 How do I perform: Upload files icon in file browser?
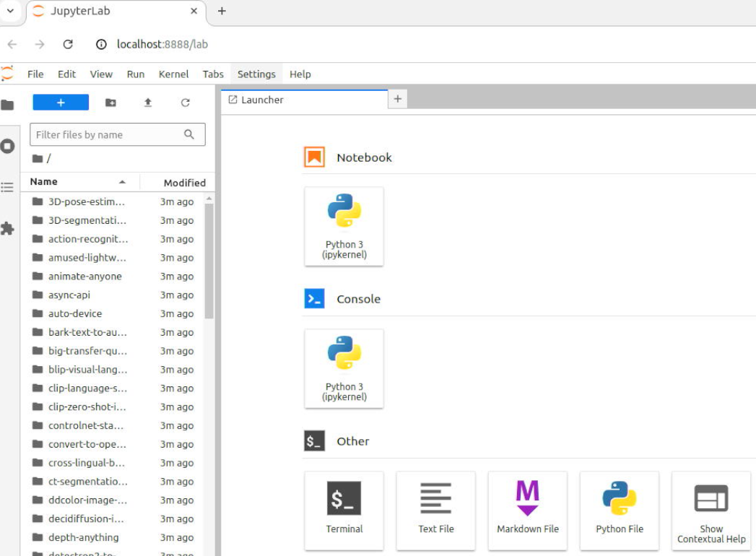click(x=148, y=103)
